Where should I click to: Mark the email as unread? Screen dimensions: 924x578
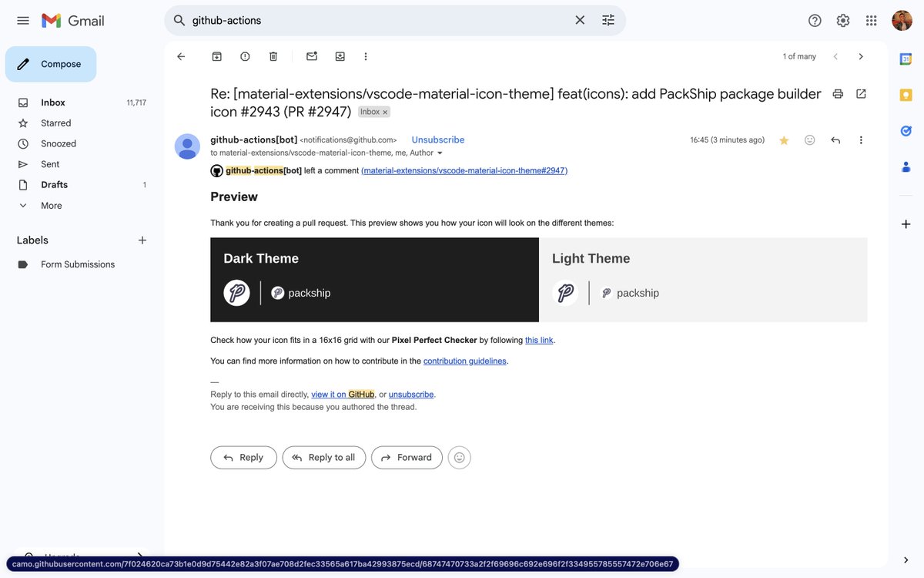coord(312,56)
